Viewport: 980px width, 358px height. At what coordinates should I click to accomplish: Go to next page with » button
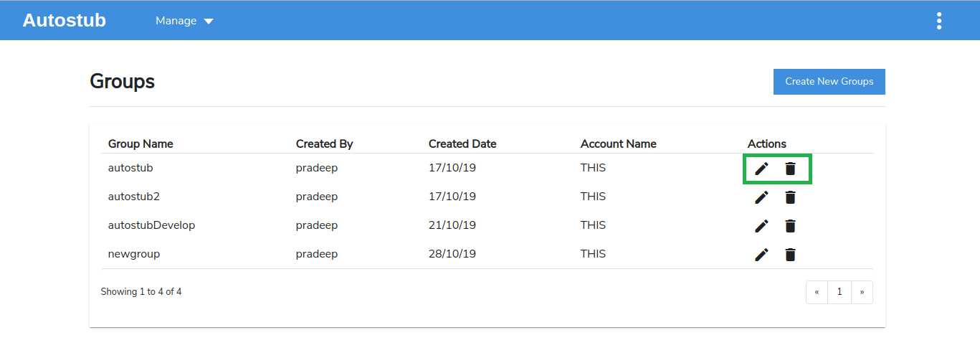pyautogui.click(x=862, y=292)
